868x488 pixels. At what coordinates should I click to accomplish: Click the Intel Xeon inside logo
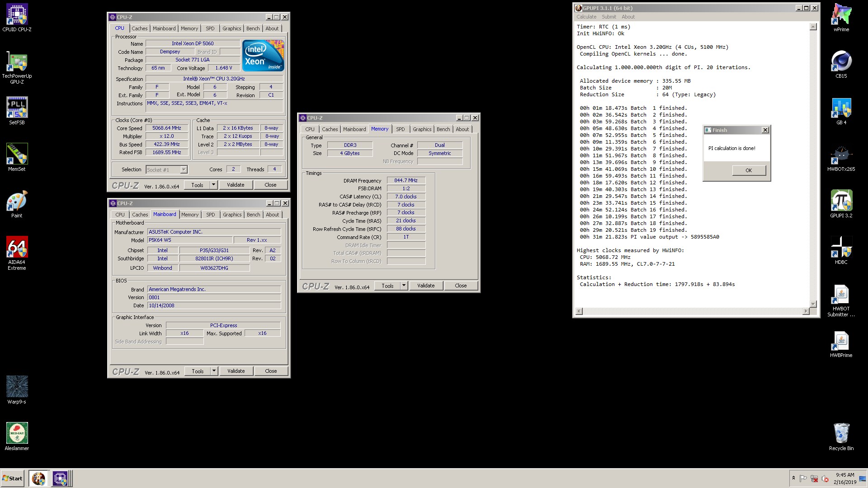point(263,55)
